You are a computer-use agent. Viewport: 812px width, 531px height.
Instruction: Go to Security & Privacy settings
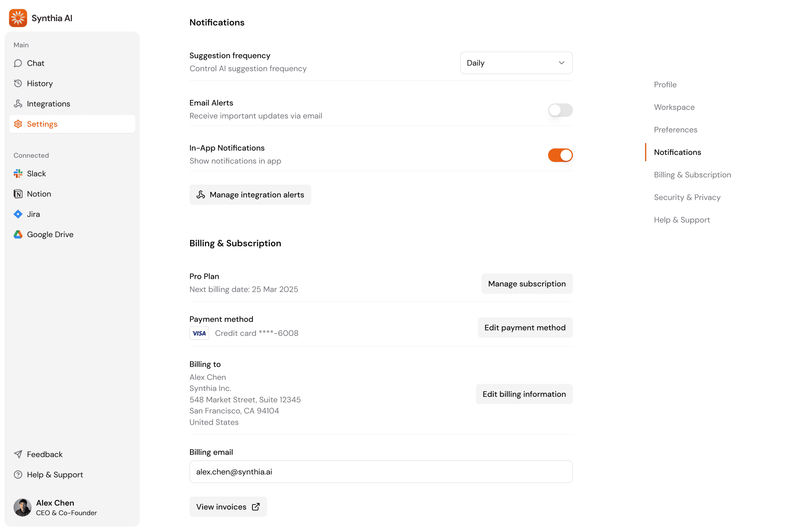687,197
